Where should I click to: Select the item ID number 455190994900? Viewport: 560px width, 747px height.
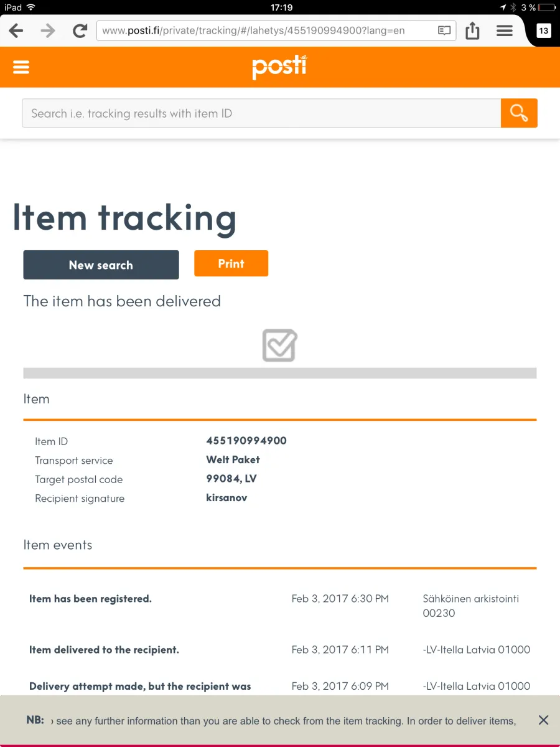point(246,441)
